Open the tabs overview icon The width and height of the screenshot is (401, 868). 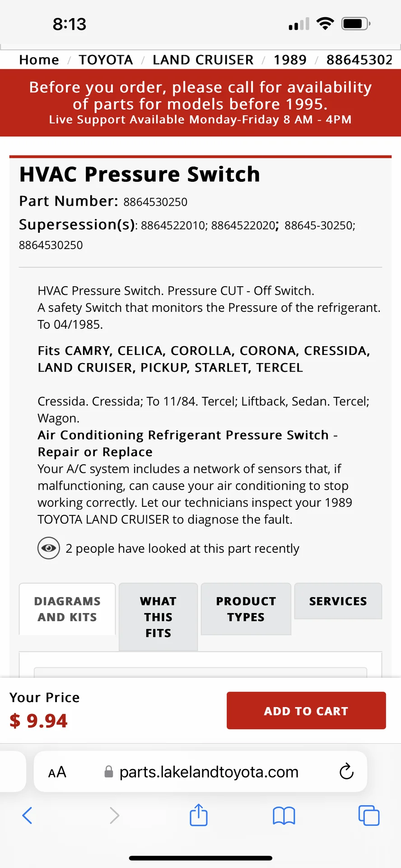[x=369, y=816]
